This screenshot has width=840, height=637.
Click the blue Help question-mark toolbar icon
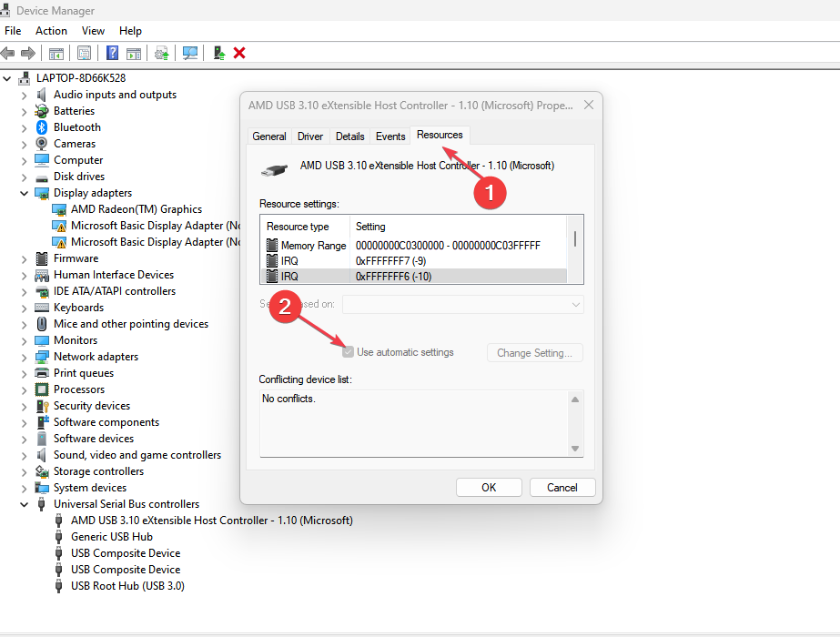coord(113,53)
